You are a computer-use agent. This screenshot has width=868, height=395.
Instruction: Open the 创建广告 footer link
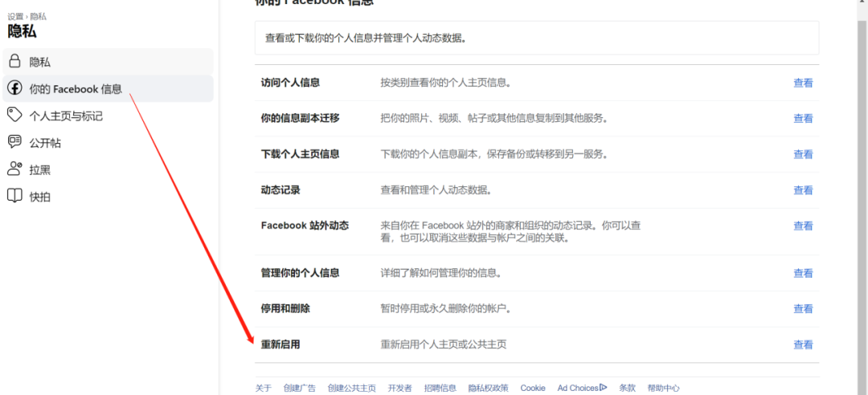(x=300, y=389)
